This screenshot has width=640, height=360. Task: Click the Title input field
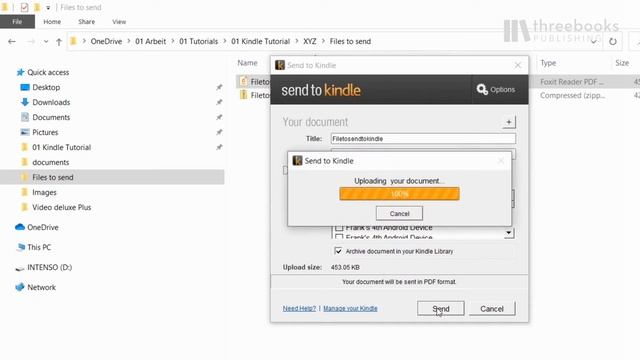click(x=423, y=139)
